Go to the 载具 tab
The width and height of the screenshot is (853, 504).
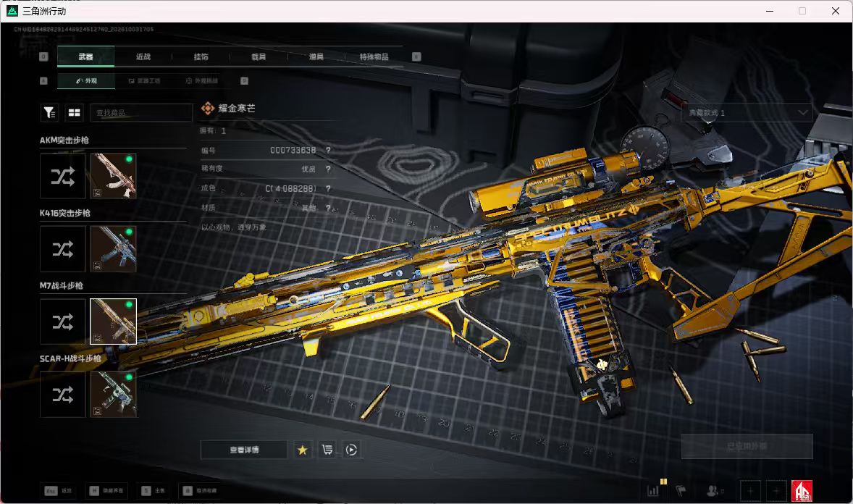click(259, 56)
